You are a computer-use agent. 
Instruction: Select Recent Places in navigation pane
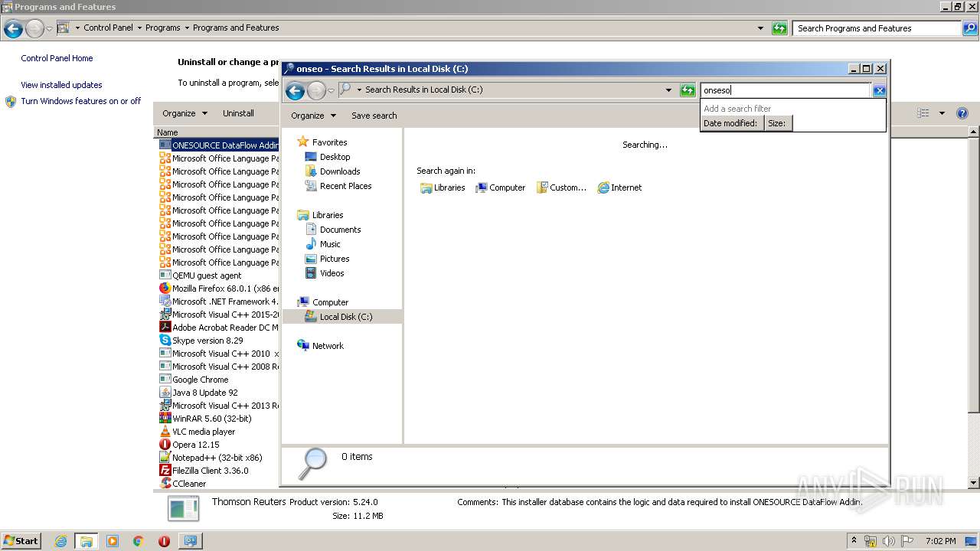[345, 186]
